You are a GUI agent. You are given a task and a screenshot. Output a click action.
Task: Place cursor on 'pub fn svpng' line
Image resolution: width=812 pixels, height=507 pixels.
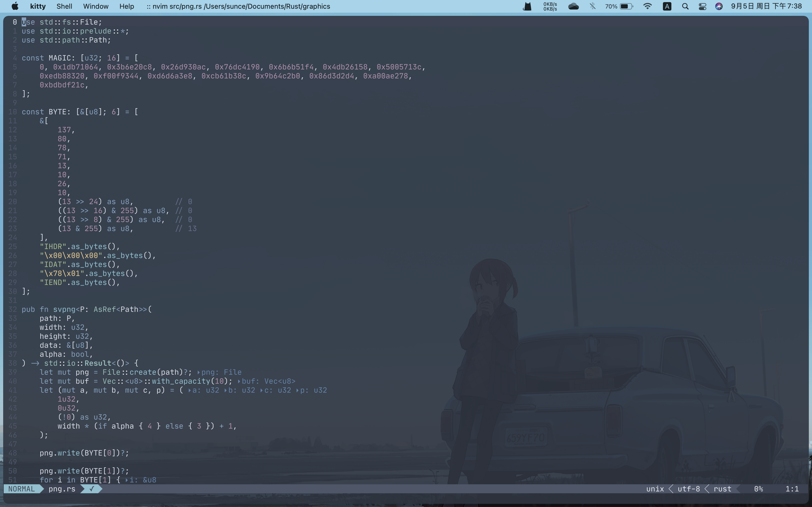coord(64,309)
